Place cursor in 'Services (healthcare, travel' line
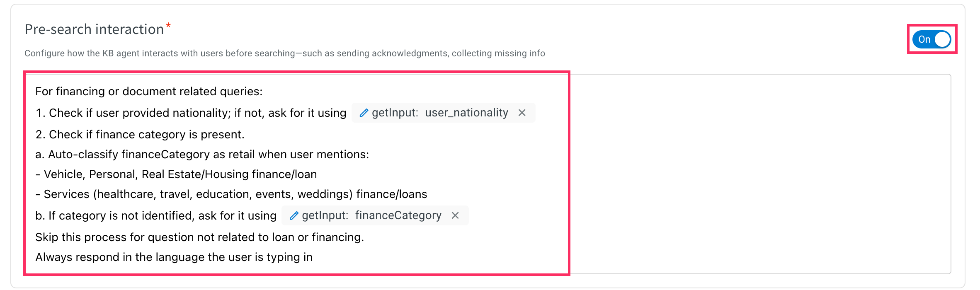Screen dimensions: 980x290 (231, 194)
